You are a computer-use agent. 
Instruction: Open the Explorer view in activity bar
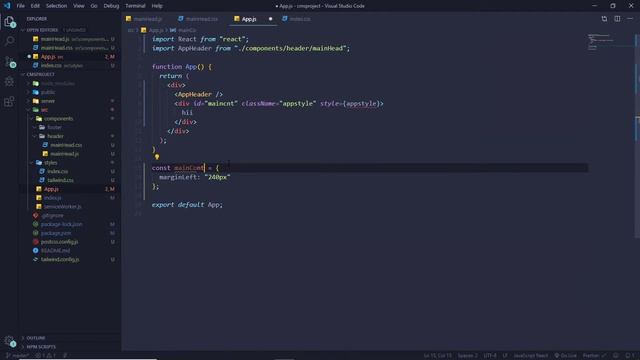tap(9, 22)
